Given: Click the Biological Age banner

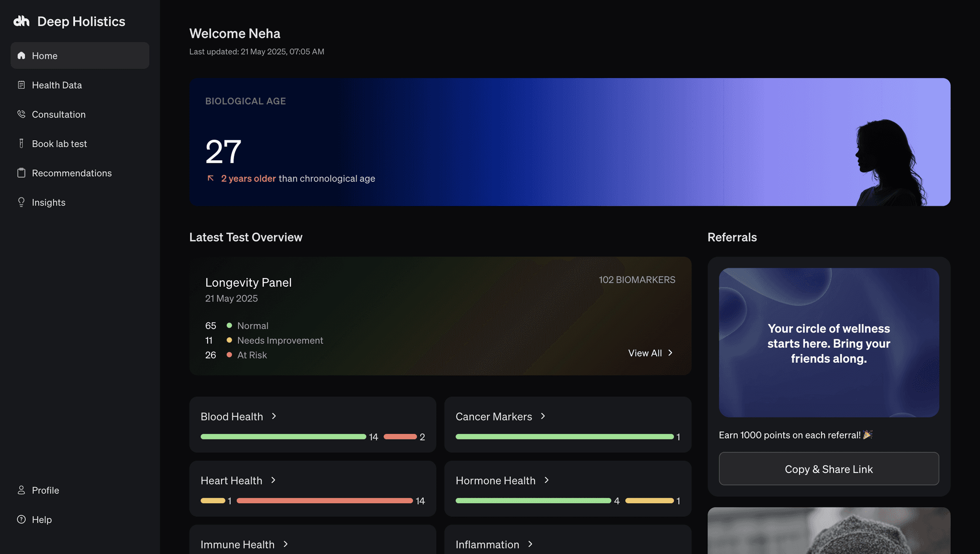Looking at the screenshot, I should click(569, 142).
